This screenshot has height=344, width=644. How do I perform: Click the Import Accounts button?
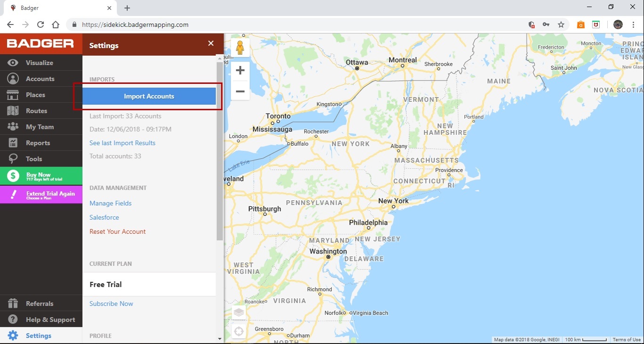(149, 96)
